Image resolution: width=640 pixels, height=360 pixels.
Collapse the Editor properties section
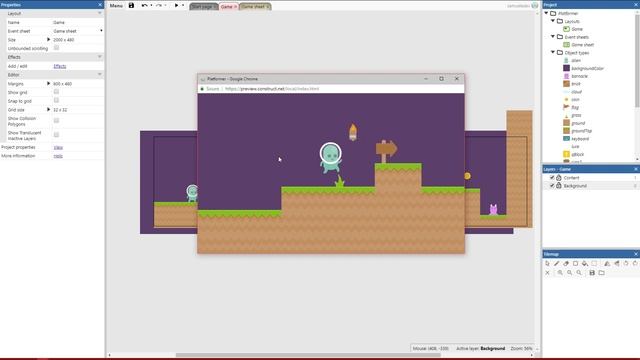tap(100, 74)
